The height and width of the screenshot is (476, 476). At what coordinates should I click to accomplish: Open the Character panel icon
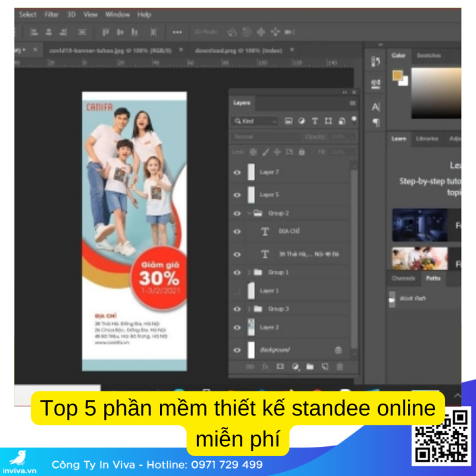[376, 107]
